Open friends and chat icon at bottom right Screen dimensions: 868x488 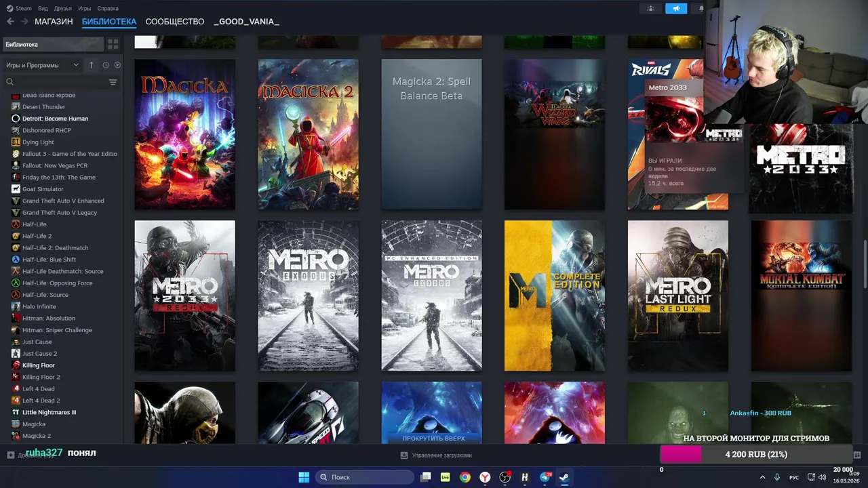point(857,455)
